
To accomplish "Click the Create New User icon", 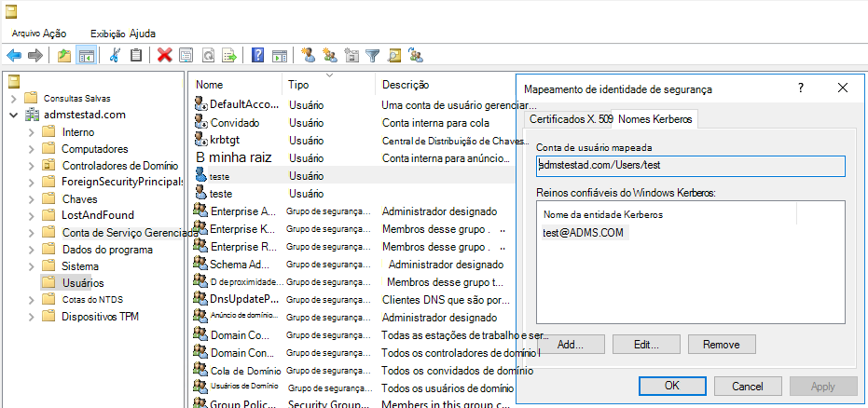I will tap(308, 55).
